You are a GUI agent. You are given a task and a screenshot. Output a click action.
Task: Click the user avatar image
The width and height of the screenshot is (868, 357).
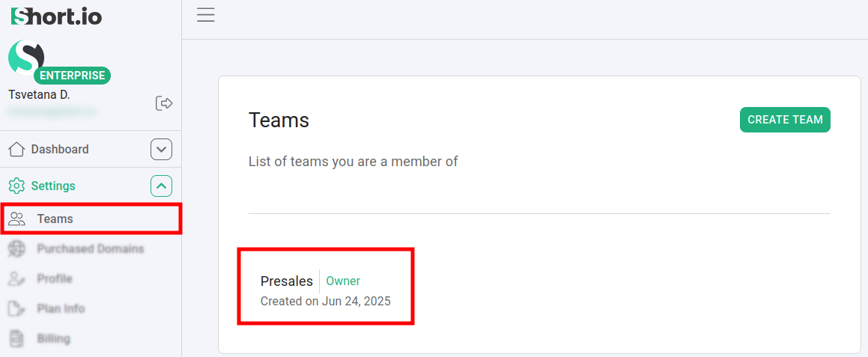coord(25,58)
